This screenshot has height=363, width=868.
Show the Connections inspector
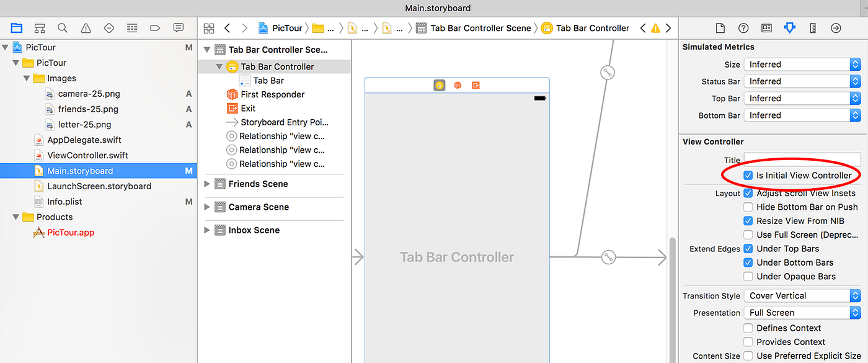(836, 28)
